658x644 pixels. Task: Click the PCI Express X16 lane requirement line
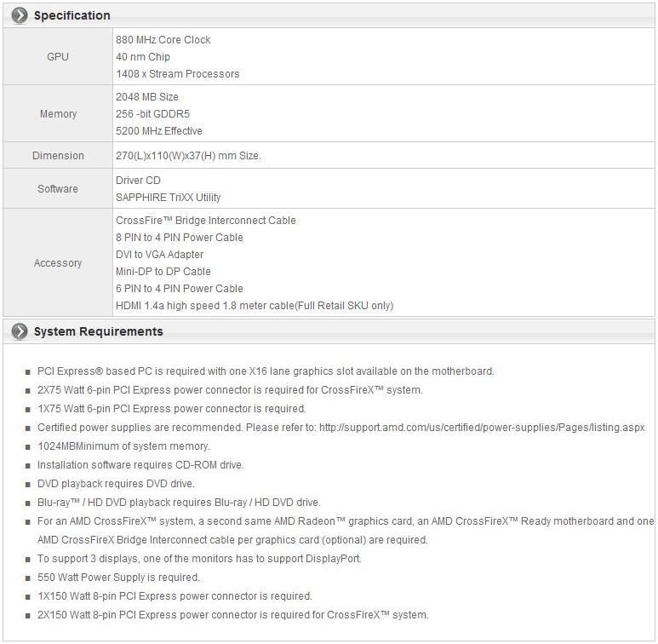[x=266, y=371]
